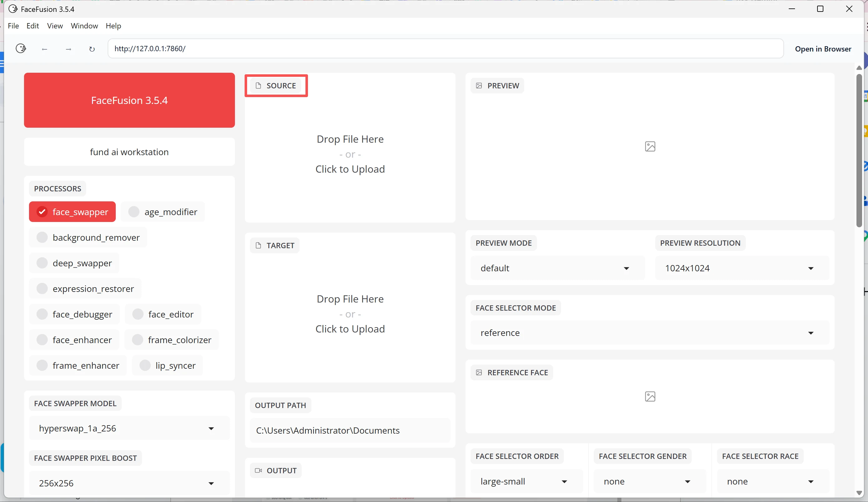Maximize the FaceFusion window
This screenshot has height=502, width=868.
point(820,9)
